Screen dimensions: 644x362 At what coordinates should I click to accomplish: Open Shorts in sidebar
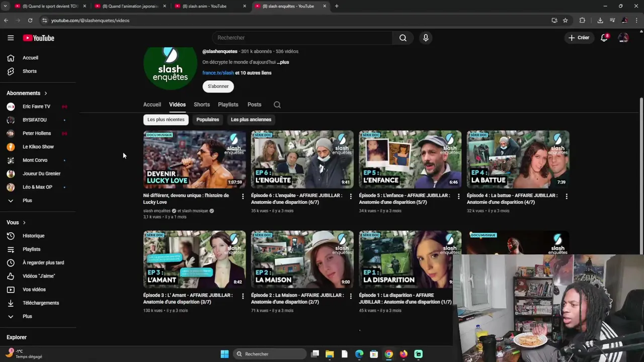(x=30, y=71)
